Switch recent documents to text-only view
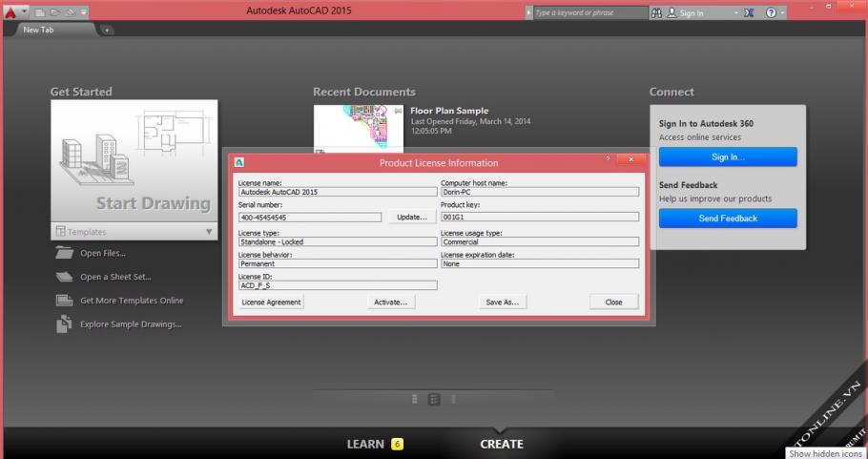 coord(453,399)
